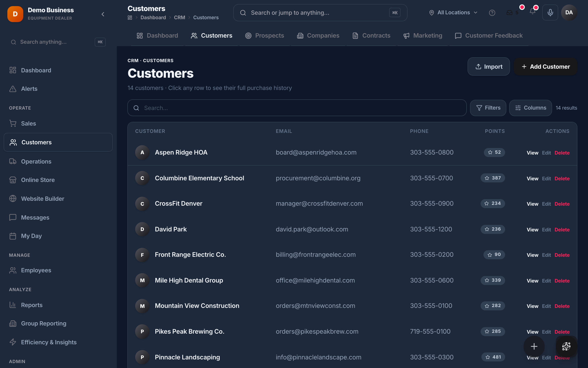Switch to the Prospects tab
This screenshot has height=368, width=588.
(265, 36)
